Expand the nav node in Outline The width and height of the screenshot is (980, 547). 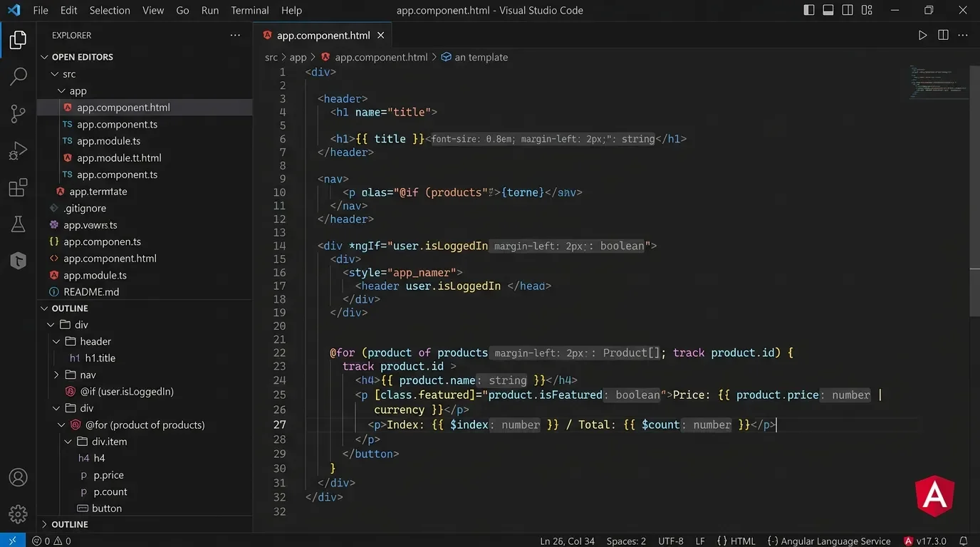[56, 375]
